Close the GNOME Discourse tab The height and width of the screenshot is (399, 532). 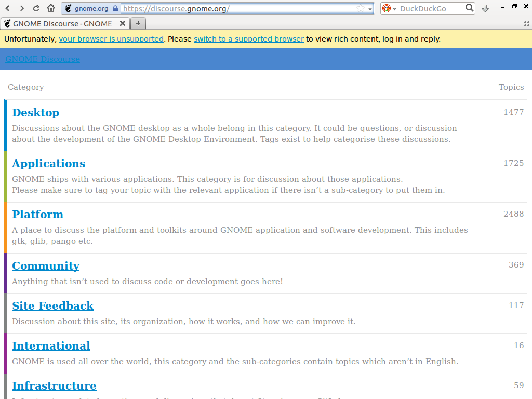[x=123, y=23]
